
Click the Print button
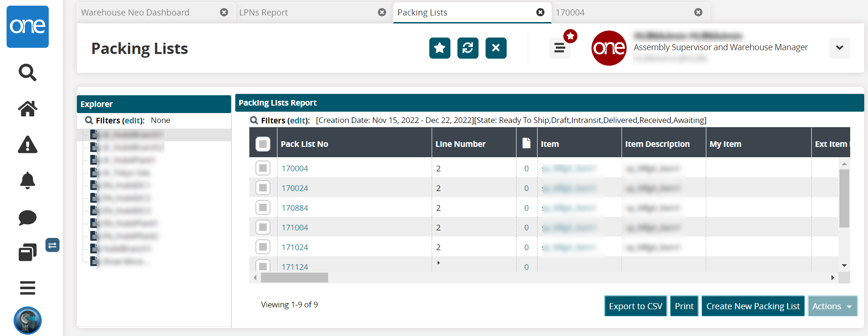[x=684, y=306]
